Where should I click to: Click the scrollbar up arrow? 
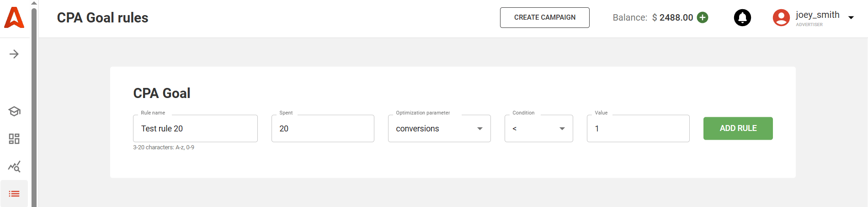click(34, 3)
